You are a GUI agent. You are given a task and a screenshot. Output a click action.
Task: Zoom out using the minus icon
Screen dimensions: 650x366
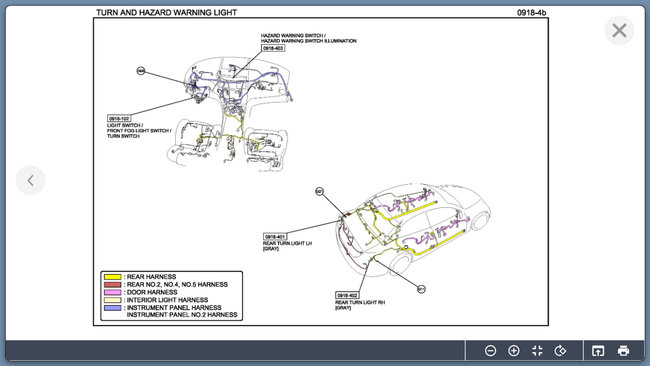(490, 351)
